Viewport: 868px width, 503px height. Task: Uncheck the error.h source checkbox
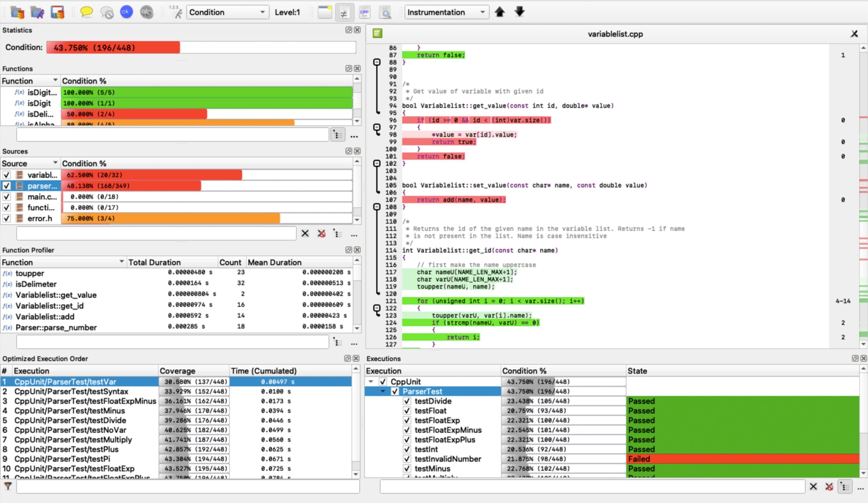click(6, 218)
